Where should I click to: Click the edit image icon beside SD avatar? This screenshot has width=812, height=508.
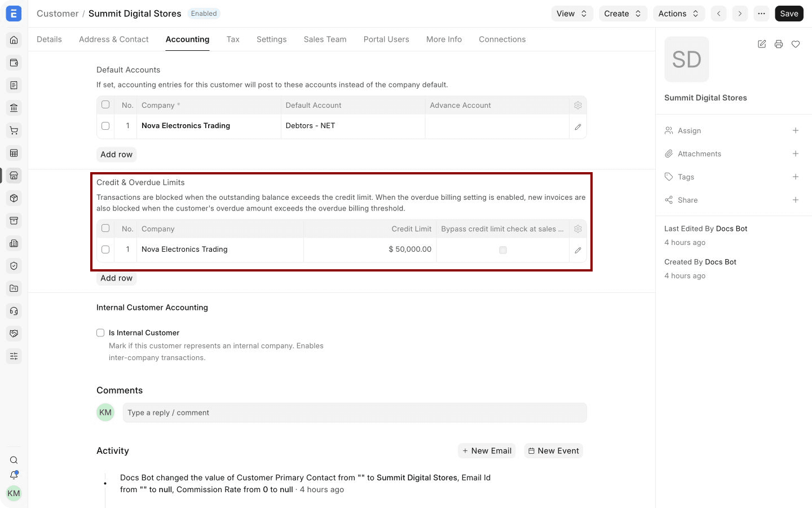click(762, 44)
